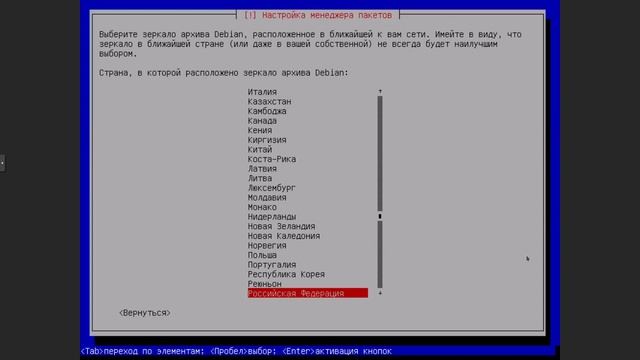Click the scrollbar up arrow
Image resolution: width=640 pixels, height=360 pixels.
(380, 91)
